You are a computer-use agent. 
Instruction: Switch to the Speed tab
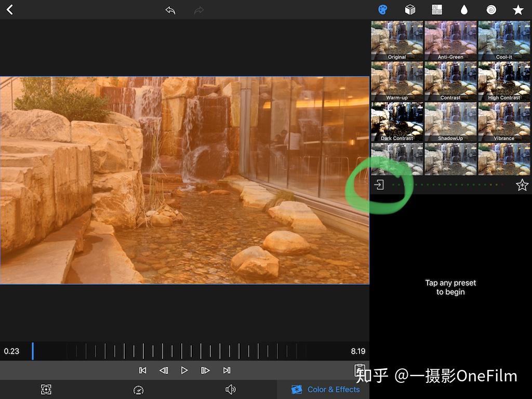pyautogui.click(x=138, y=390)
